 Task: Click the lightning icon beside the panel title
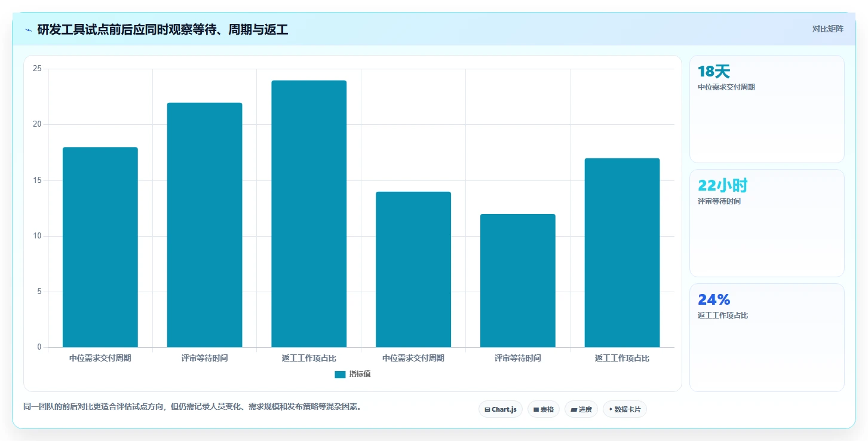click(x=28, y=29)
